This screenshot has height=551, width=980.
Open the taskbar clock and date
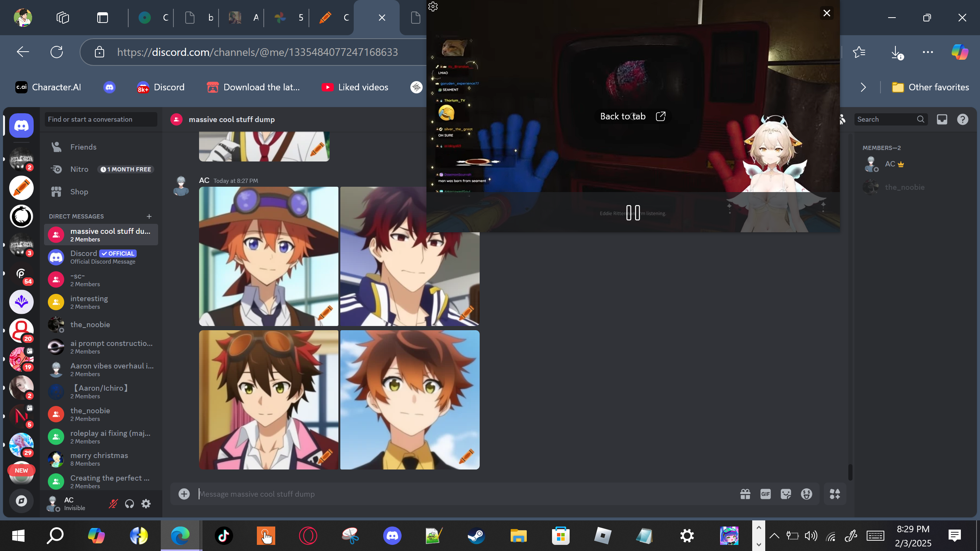[913, 536]
